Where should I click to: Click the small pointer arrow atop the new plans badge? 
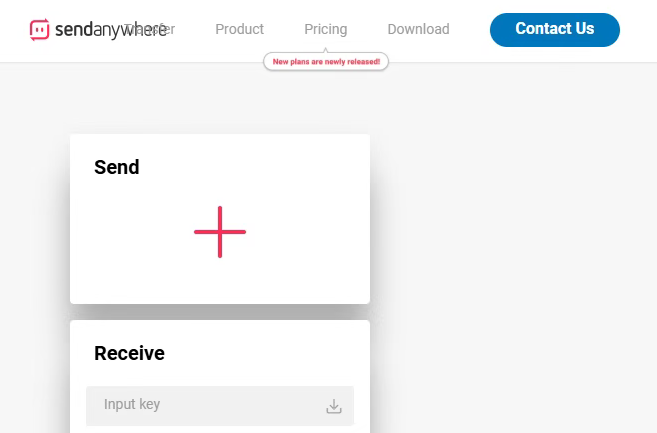326,51
